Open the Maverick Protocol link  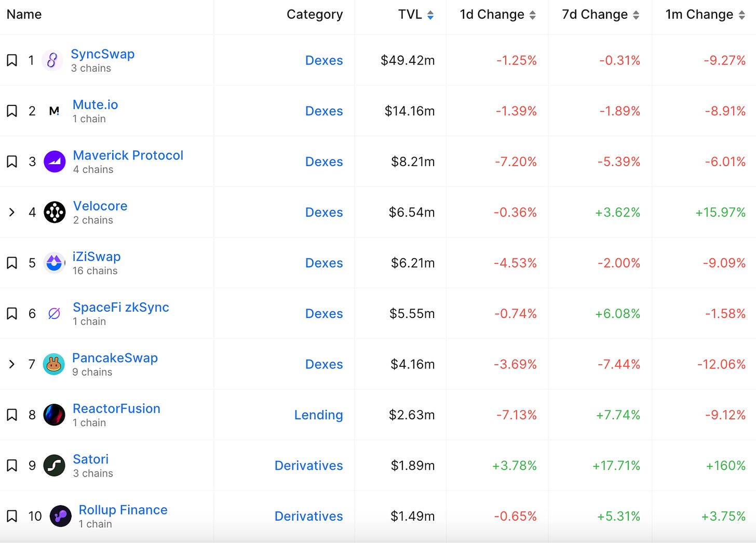pyautogui.click(x=128, y=155)
